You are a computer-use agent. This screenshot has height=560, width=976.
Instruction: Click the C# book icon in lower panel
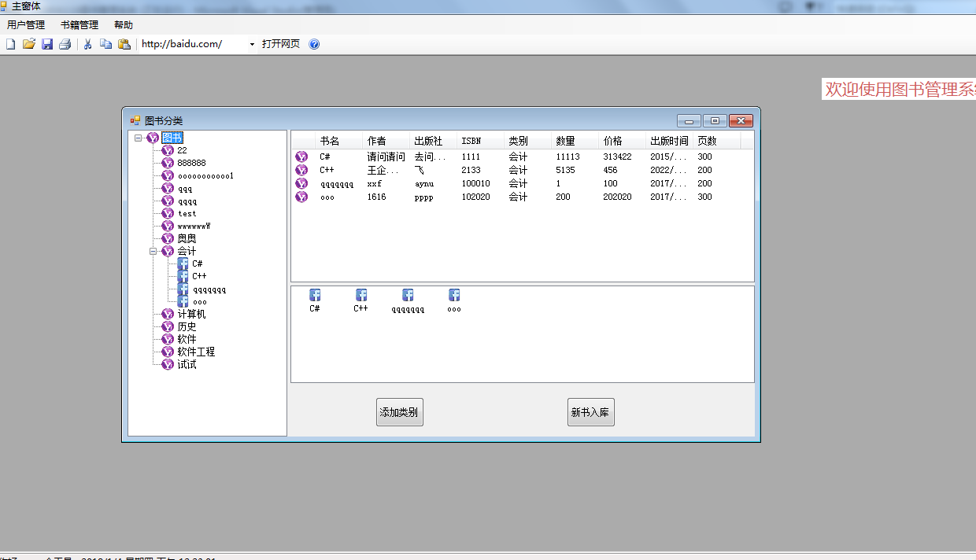pos(315,295)
